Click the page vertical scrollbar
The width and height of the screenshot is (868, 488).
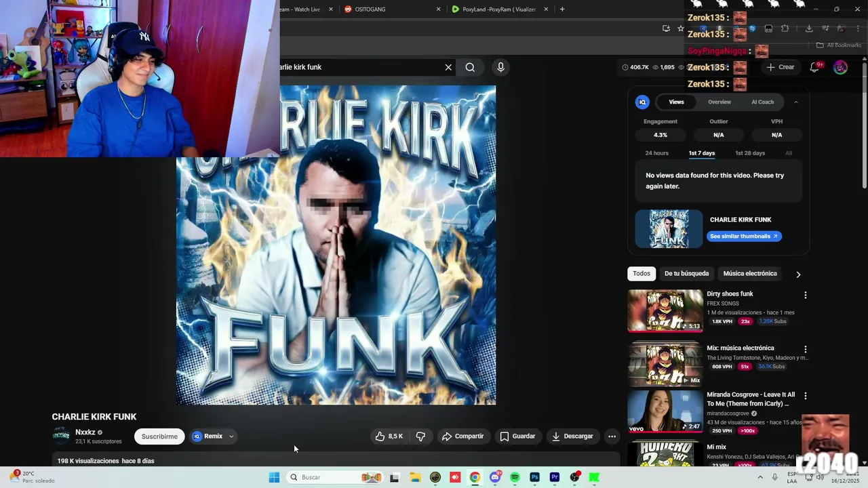coord(864,125)
